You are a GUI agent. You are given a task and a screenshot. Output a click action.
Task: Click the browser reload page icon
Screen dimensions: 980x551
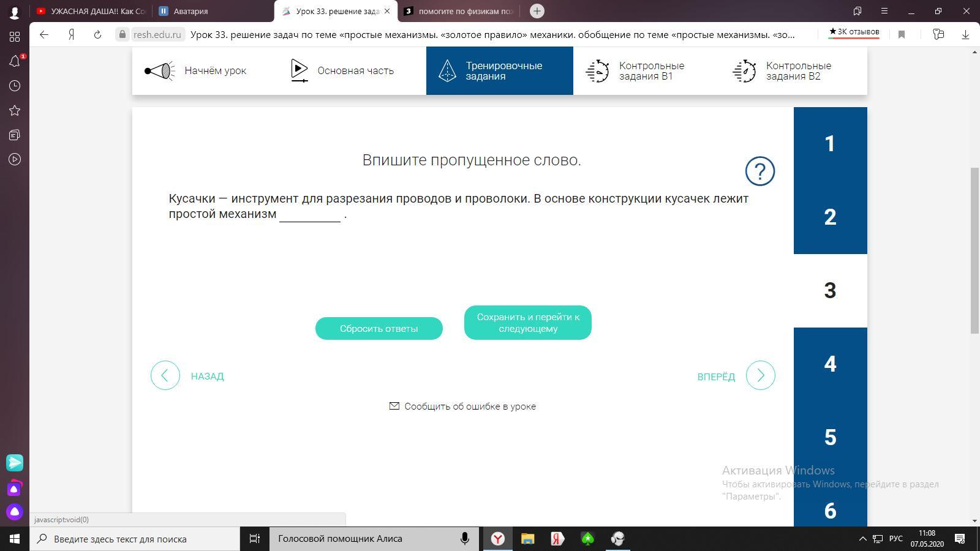click(x=97, y=35)
